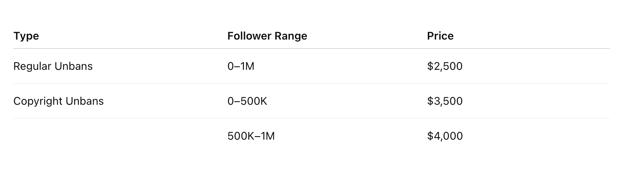Screen dimensions: 644x173
Task: Select the Regular Unbans cell
Action: click(53, 66)
